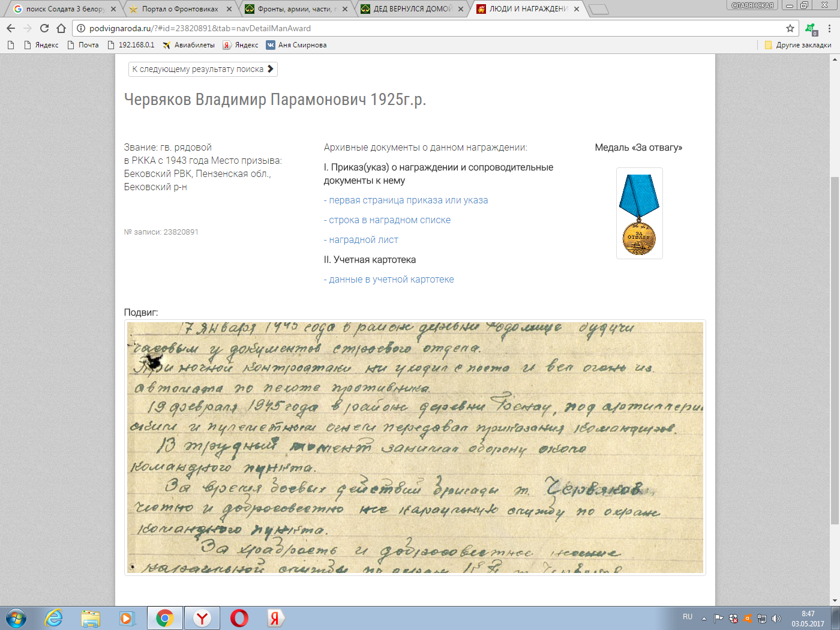Open the Windows Start menu orb
The height and width of the screenshot is (630, 840).
pyautogui.click(x=16, y=618)
